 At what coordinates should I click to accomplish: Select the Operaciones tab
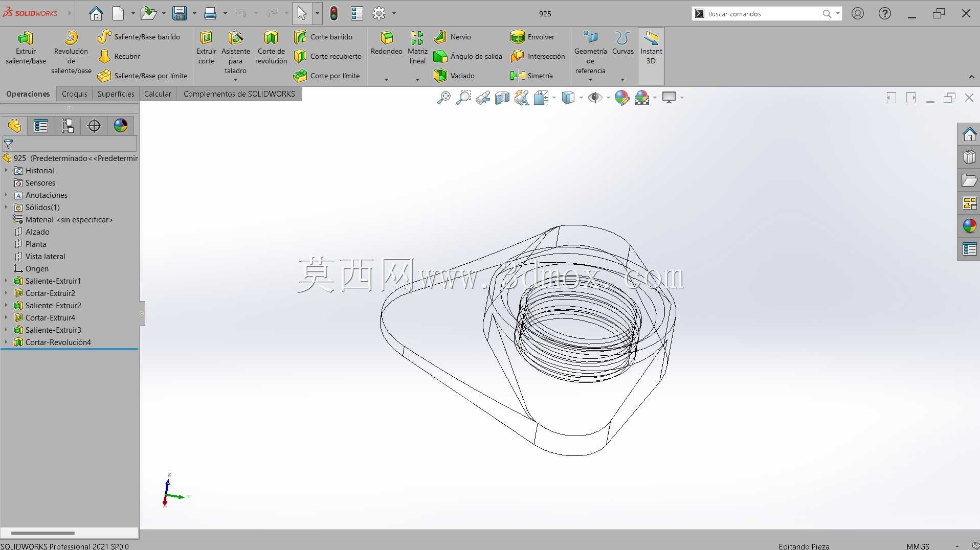(x=28, y=94)
